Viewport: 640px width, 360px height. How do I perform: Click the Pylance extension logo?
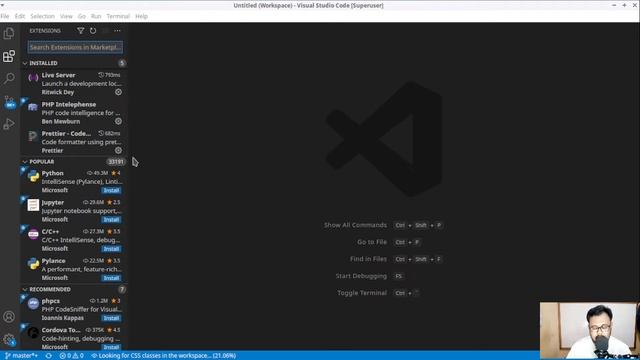click(33, 263)
